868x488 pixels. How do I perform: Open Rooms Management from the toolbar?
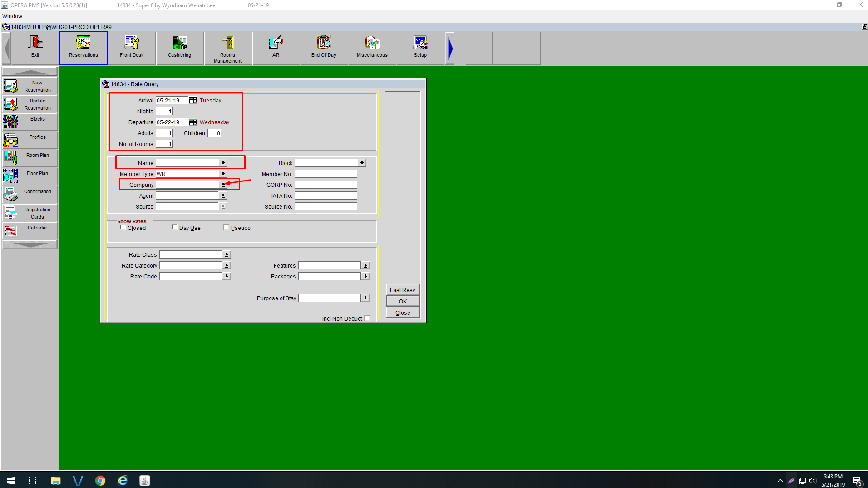coord(228,48)
